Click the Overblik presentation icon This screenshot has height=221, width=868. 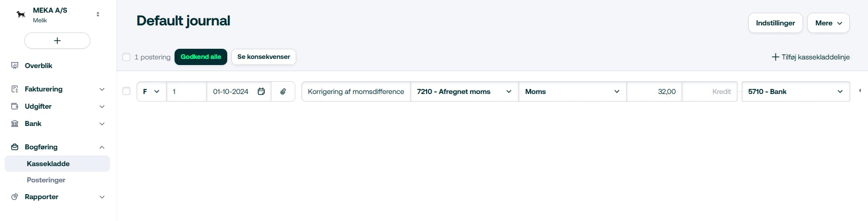pos(15,66)
